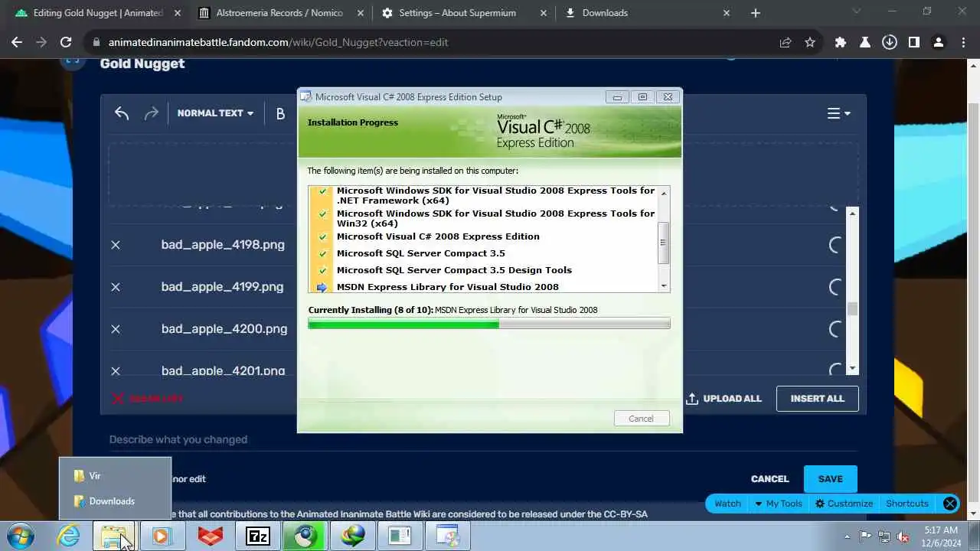Click the bad_apple_4200.png file name
Image resolution: width=980 pixels, height=551 pixels.
click(224, 329)
